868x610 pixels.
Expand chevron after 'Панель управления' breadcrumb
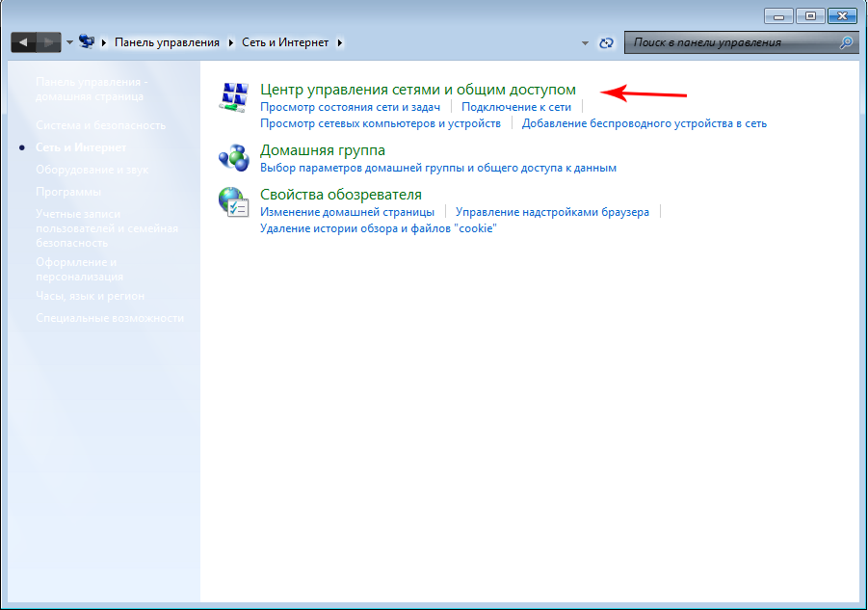[x=229, y=43]
